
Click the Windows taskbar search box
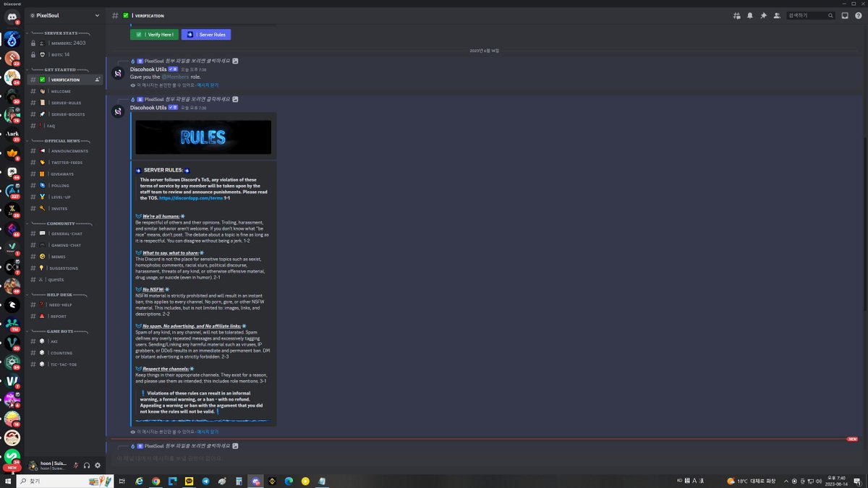(65, 481)
